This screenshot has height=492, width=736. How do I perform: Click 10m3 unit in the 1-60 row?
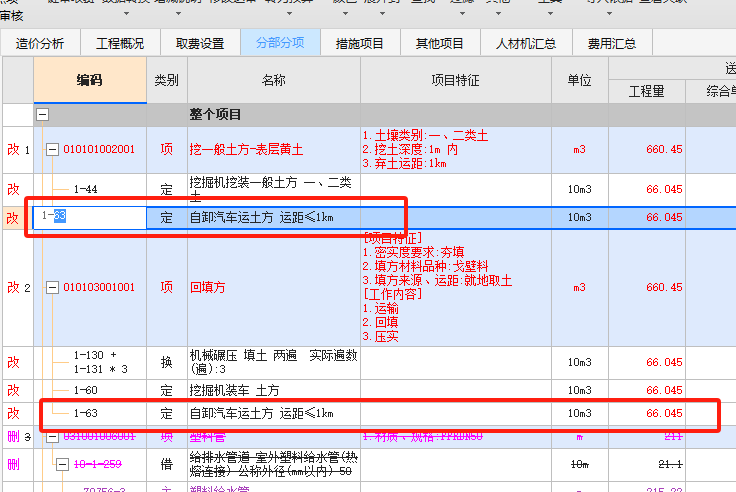pyautogui.click(x=580, y=390)
